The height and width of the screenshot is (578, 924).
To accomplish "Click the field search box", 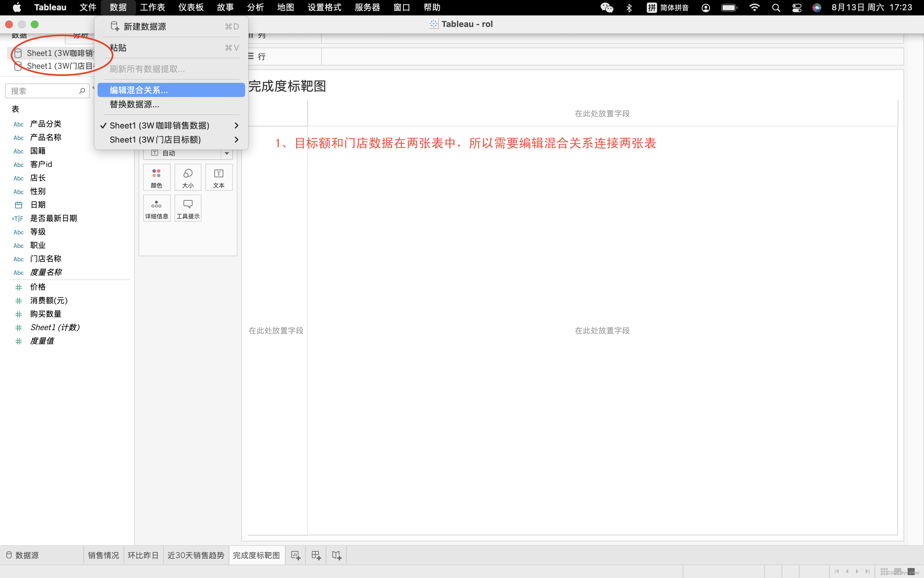I will click(x=47, y=91).
